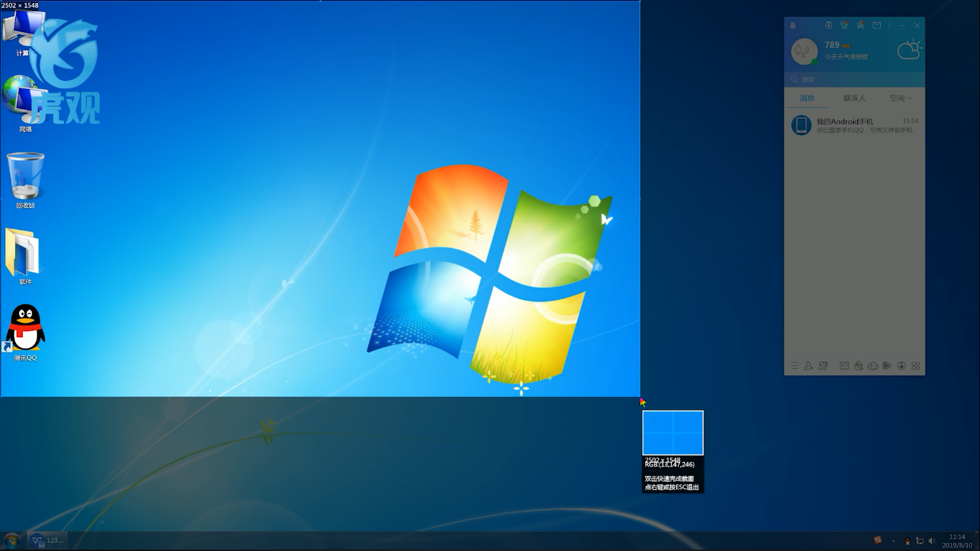Switch to the 联系人 tab

[855, 98]
